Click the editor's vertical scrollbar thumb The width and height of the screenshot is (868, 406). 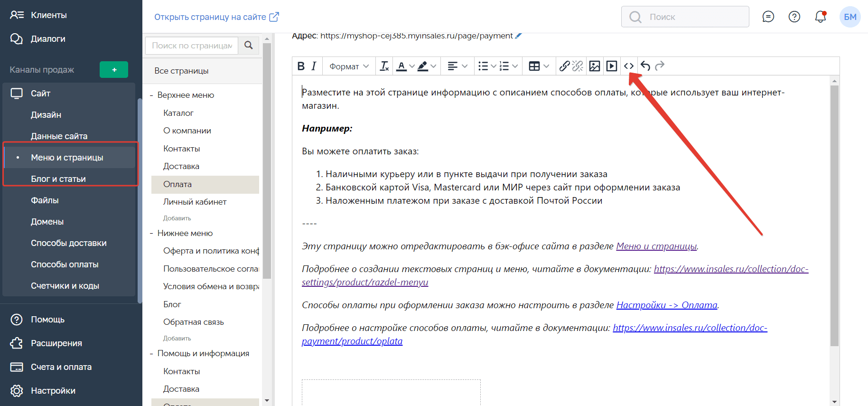(835, 216)
